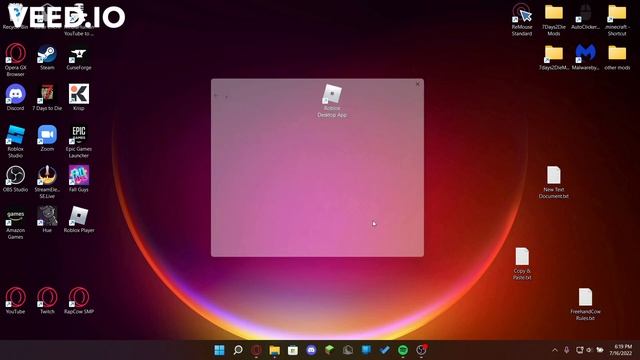
Task: Click the Opera GX taskbar icon
Action: (256, 350)
